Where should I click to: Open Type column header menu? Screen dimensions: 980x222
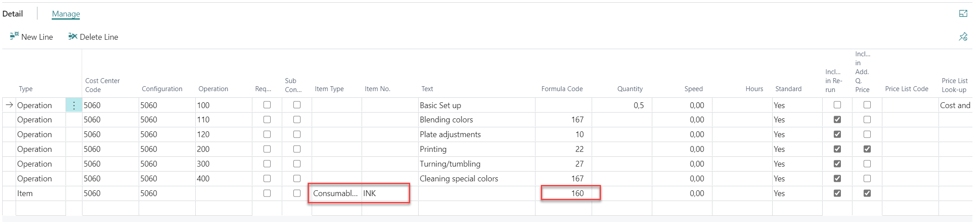[25, 89]
